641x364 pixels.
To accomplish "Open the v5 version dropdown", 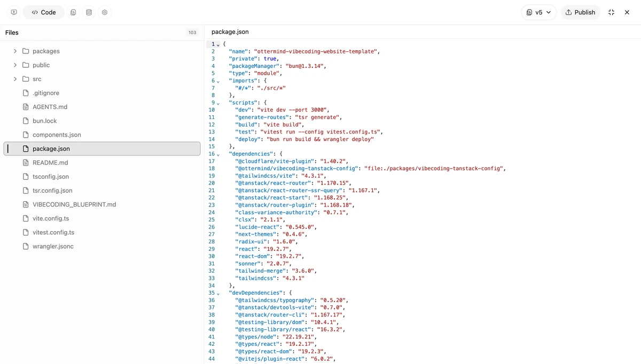I will 539,12.
